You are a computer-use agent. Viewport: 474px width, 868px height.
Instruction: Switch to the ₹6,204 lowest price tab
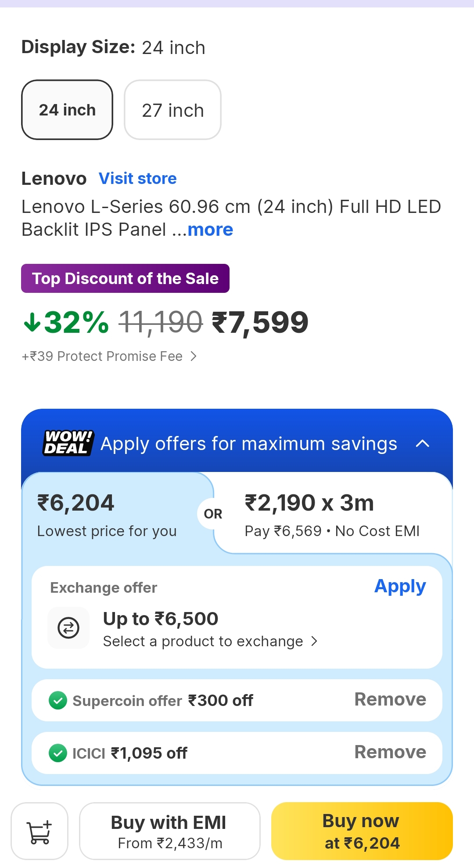point(107,514)
